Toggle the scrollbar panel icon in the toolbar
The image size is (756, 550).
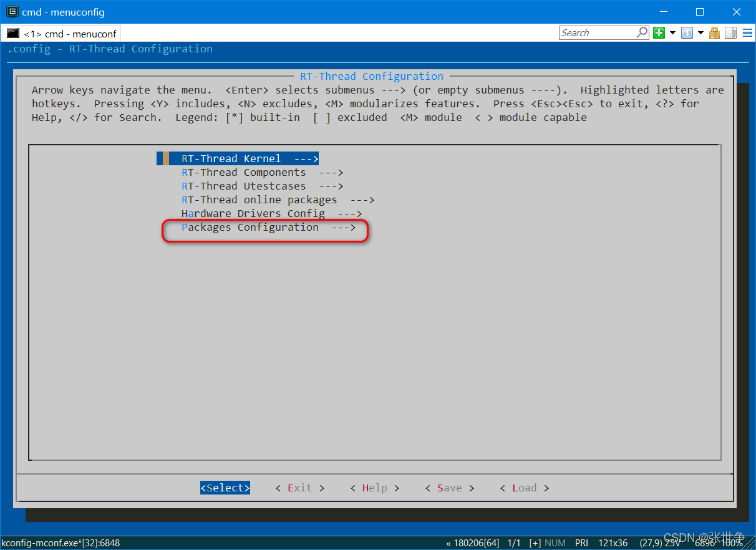tap(730, 32)
